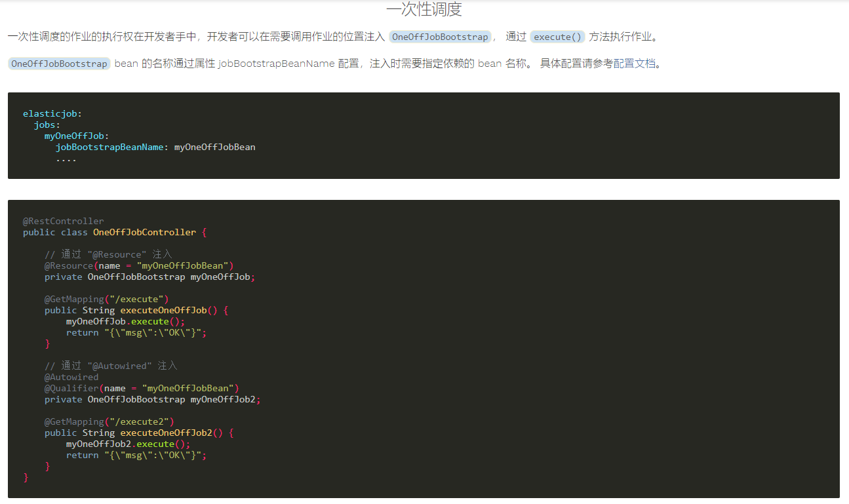
Task: Select jobBootstrapBeanName value myOneOffJobBean
Action: 214,147
